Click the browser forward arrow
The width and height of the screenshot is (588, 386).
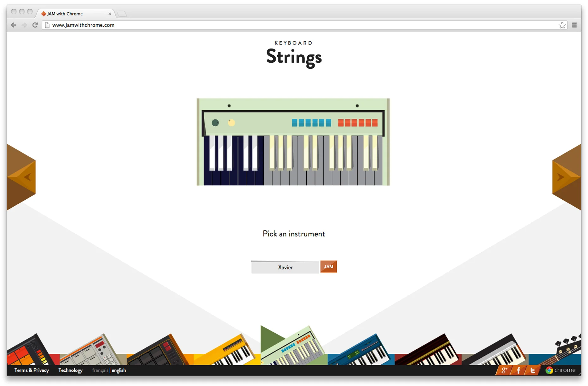[24, 25]
